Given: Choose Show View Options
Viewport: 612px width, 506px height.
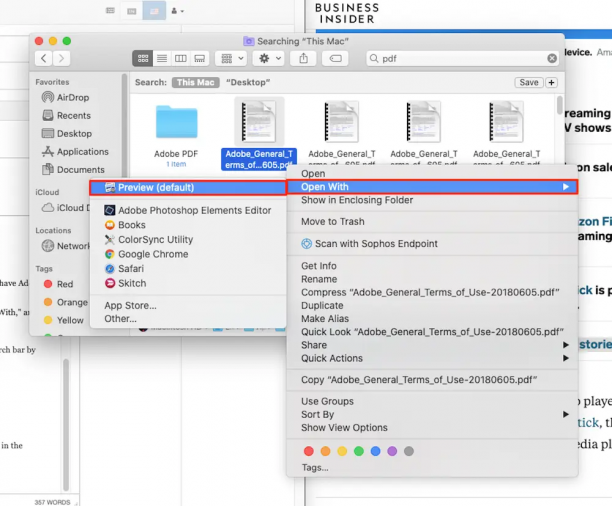Looking at the screenshot, I should (432, 428).
